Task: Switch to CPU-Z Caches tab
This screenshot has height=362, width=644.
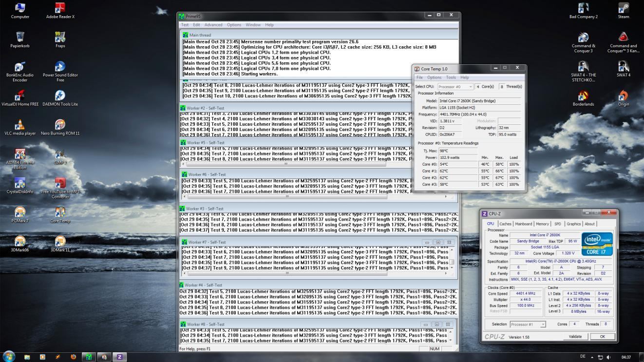Action: [x=505, y=224]
